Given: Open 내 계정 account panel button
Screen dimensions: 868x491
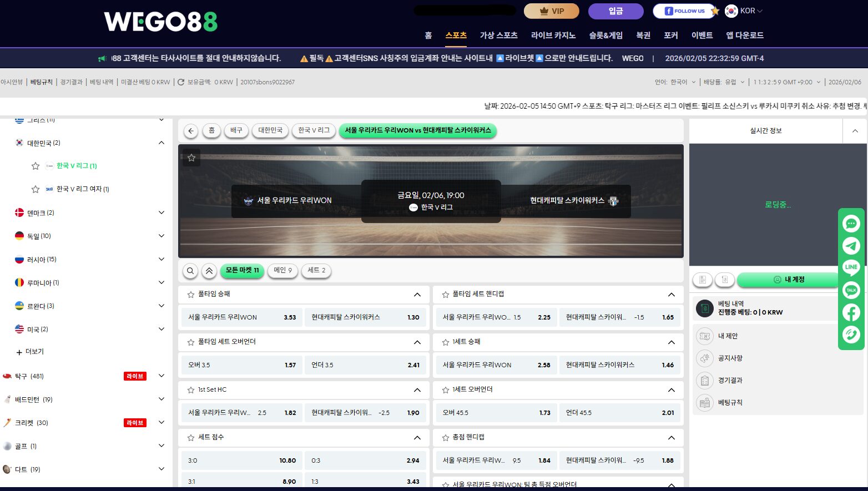Looking at the screenshot, I should (787, 280).
